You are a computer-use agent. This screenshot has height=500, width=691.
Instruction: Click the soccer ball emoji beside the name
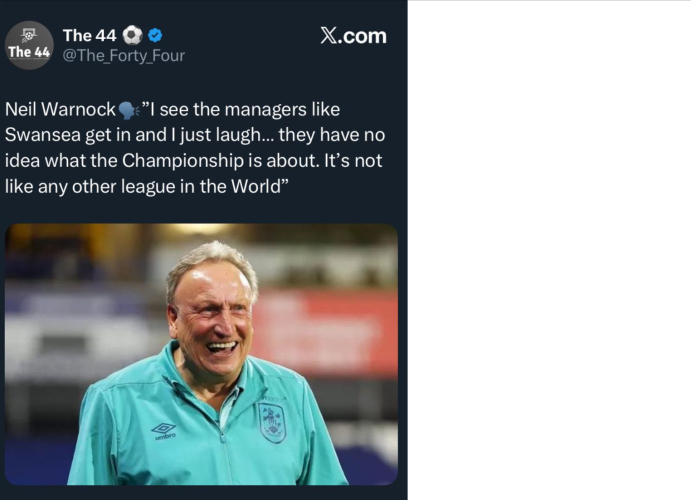133,35
